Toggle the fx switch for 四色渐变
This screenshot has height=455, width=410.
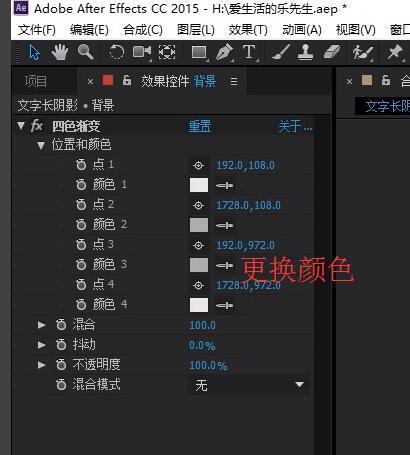pyautogui.click(x=37, y=126)
